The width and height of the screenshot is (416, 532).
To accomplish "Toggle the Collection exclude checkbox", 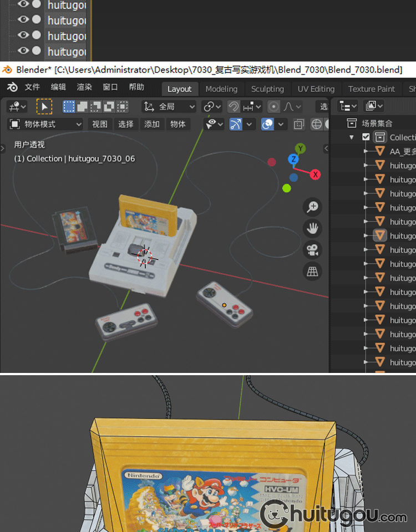I will point(366,137).
